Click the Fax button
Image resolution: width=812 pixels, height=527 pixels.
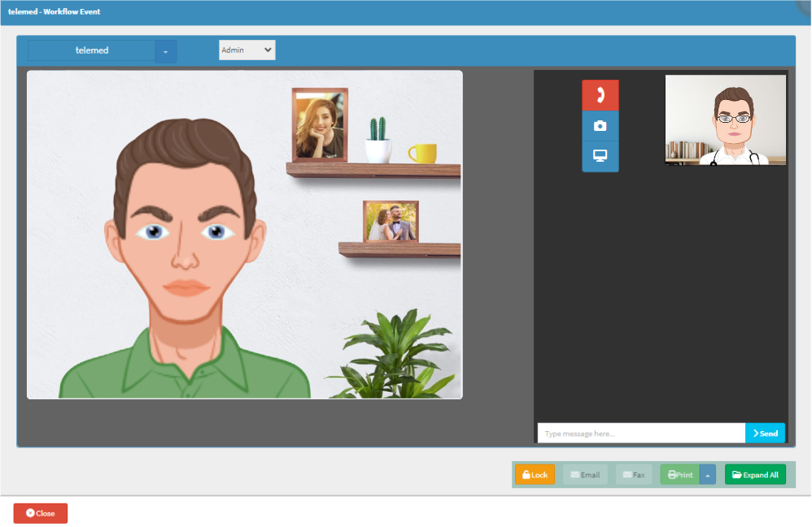(x=634, y=475)
